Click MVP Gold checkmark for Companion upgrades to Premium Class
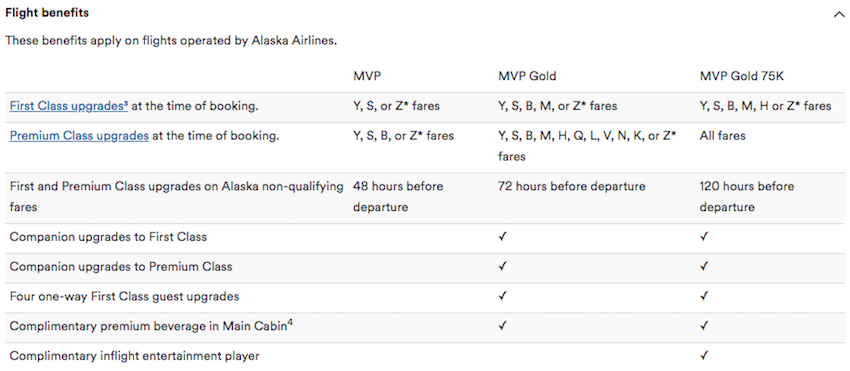 tap(503, 266)
